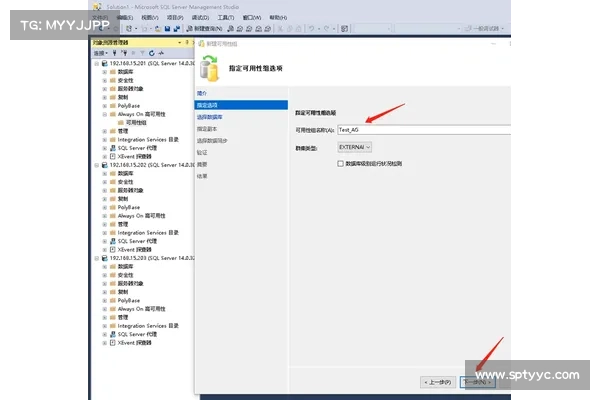
Task: Open the 连接 dropdown in Object Explorer
Action: 101,53
